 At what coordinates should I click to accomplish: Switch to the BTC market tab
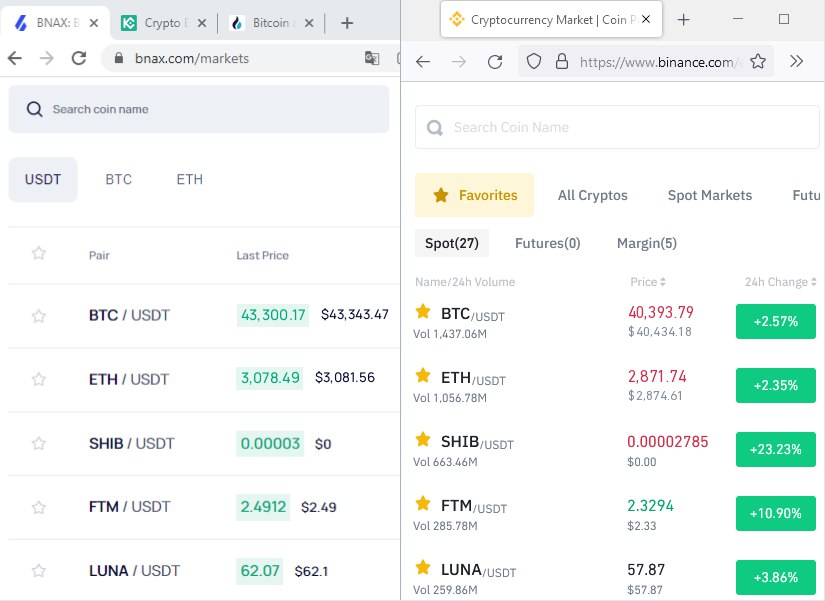pos(118,179)
